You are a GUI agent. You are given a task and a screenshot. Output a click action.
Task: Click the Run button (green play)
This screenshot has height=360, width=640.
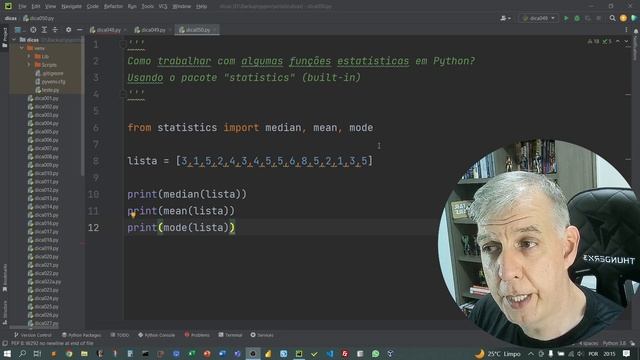tap(566, 18)
